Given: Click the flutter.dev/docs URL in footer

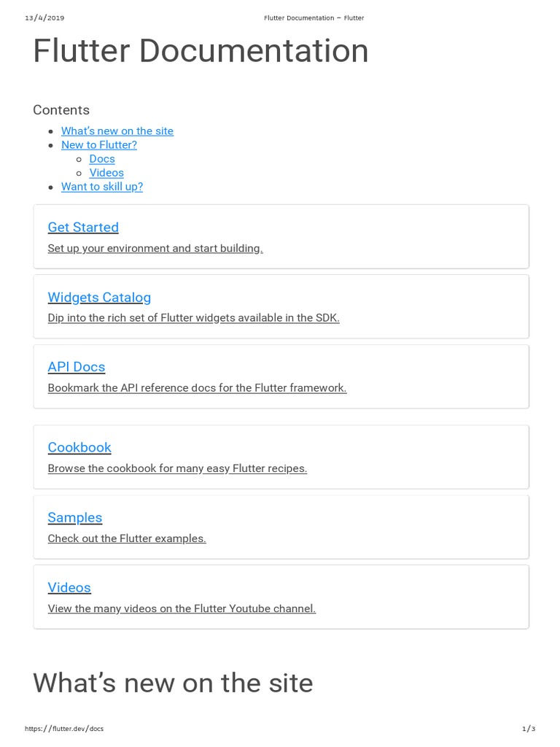Looking at the screenshot, I should pos(64,729).
